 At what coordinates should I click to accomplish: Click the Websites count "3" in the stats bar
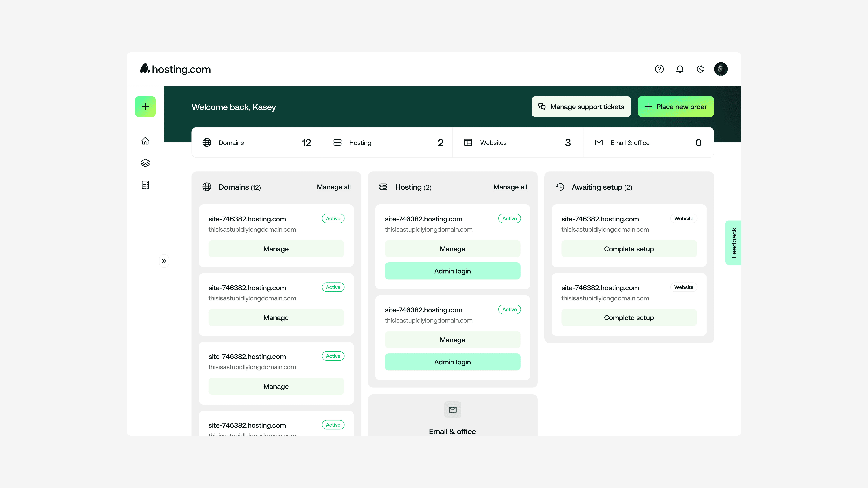[x=568, y=143]
